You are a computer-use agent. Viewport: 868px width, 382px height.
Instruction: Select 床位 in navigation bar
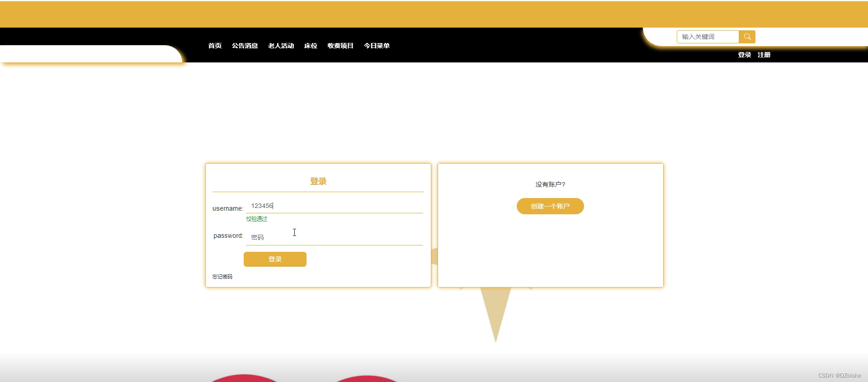(311, 46)
